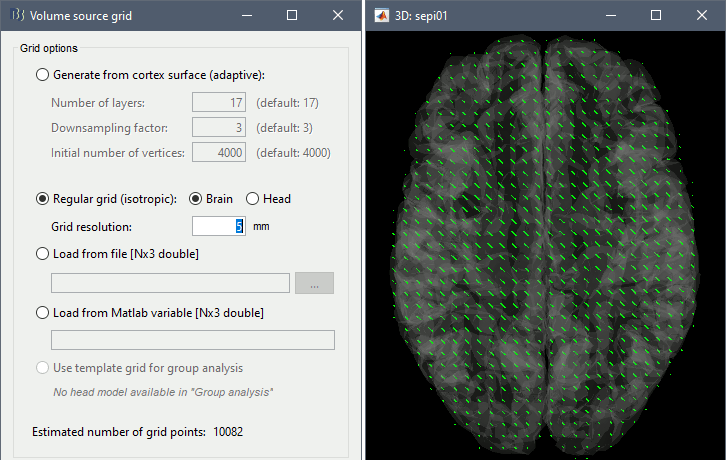
Task: Maximize the Volume source grid window
Action: (291, 16)
